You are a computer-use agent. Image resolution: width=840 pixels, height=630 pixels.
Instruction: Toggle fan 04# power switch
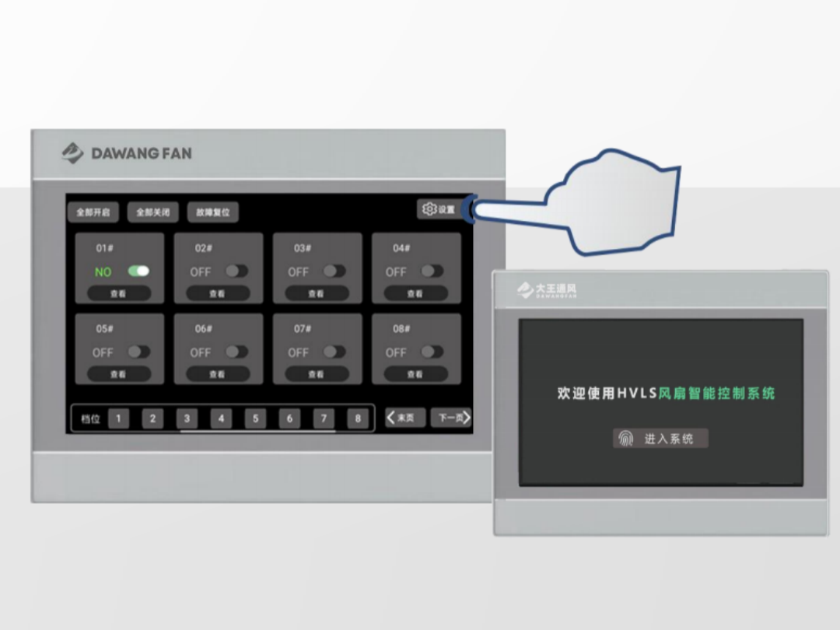click(432, 271)
